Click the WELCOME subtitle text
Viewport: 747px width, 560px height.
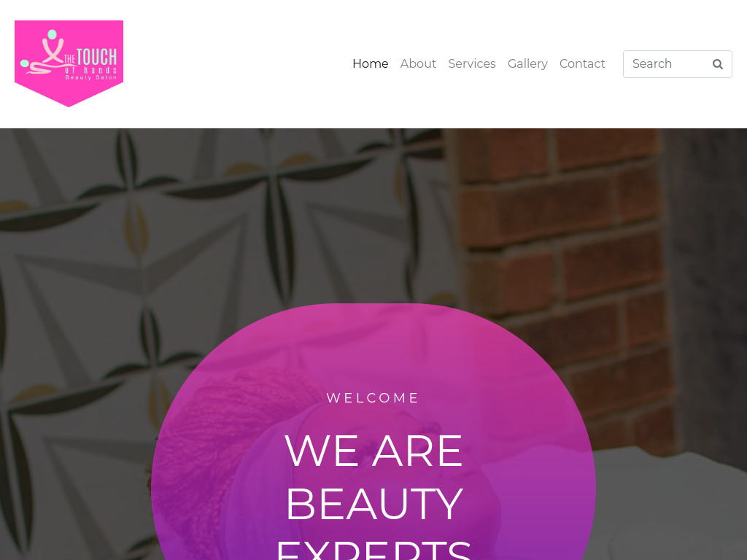[373, 397]
